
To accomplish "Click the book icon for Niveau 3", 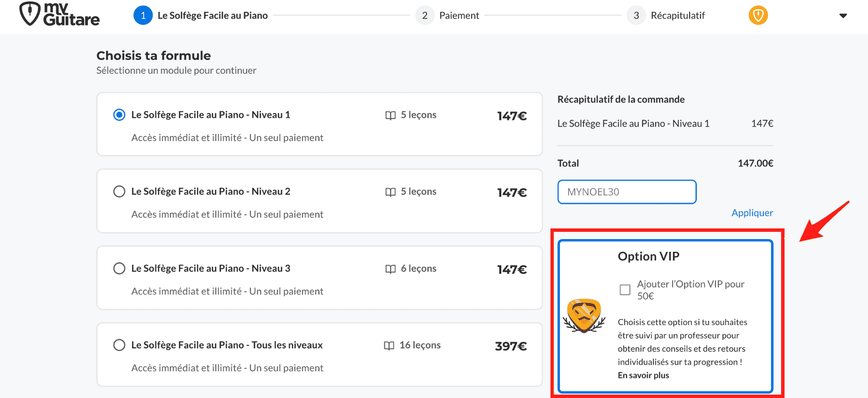I will coord(390,269).
